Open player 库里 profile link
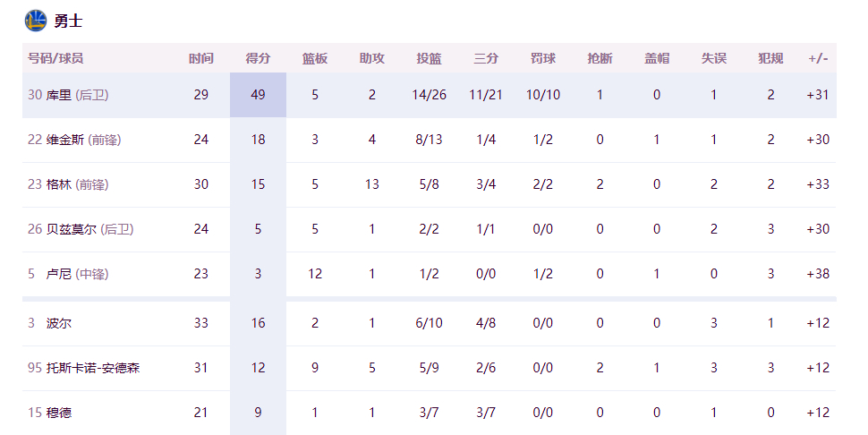The width and height of the screenshot is (868, 435). pyautogui.click(x=59, y=95)
